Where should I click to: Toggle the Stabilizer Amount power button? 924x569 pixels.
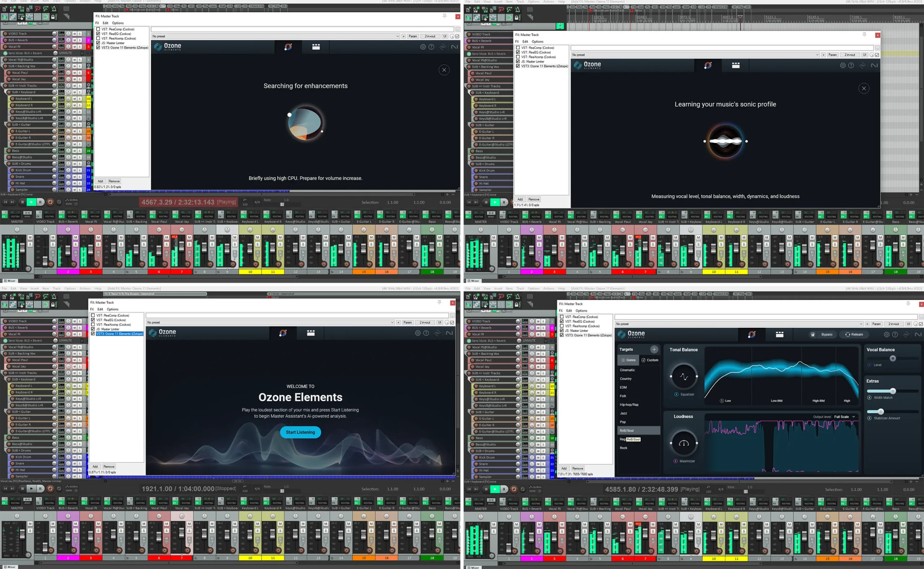[x=869, y=418]
